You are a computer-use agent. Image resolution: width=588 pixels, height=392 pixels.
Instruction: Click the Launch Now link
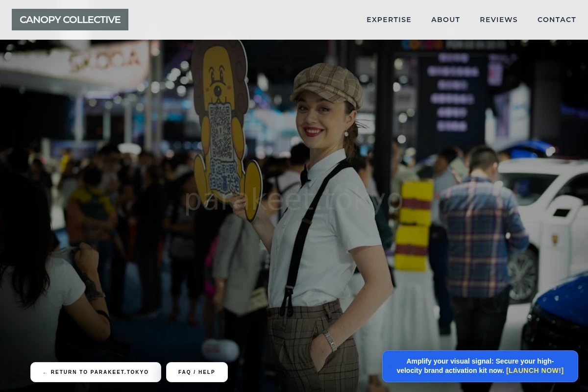point(535,370)
